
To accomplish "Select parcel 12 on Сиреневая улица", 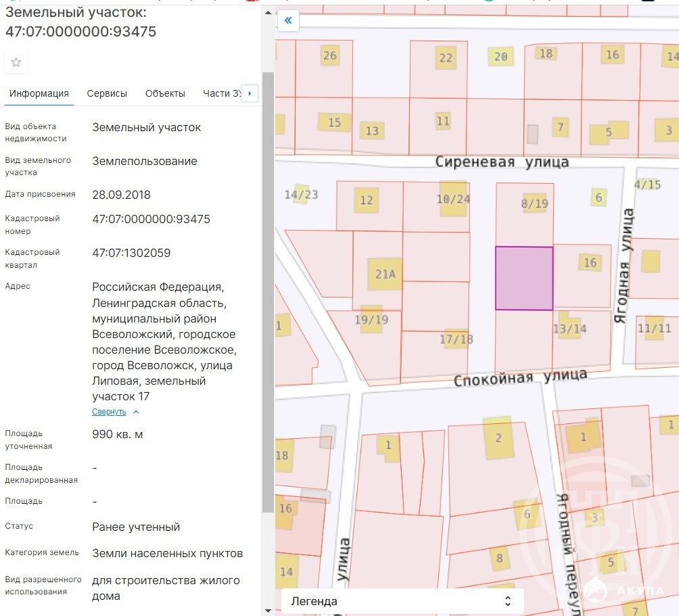I will [x=367, y=200].
